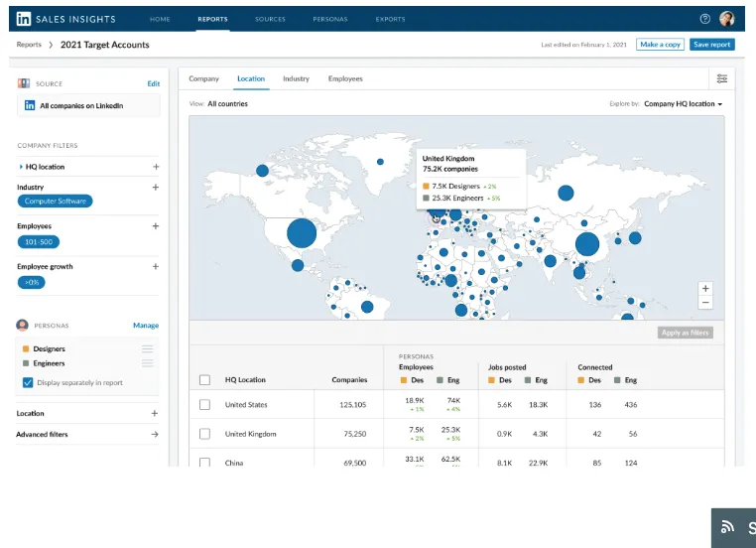This screenshot has height=548, width=756.
Task: Click the 75,250 companies cell
Action: [x=355, y=434]
